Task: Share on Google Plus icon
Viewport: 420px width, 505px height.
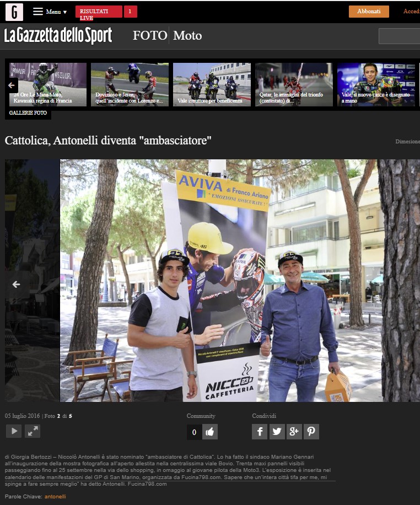Action: pyautogui.click(x=294, y=432)
